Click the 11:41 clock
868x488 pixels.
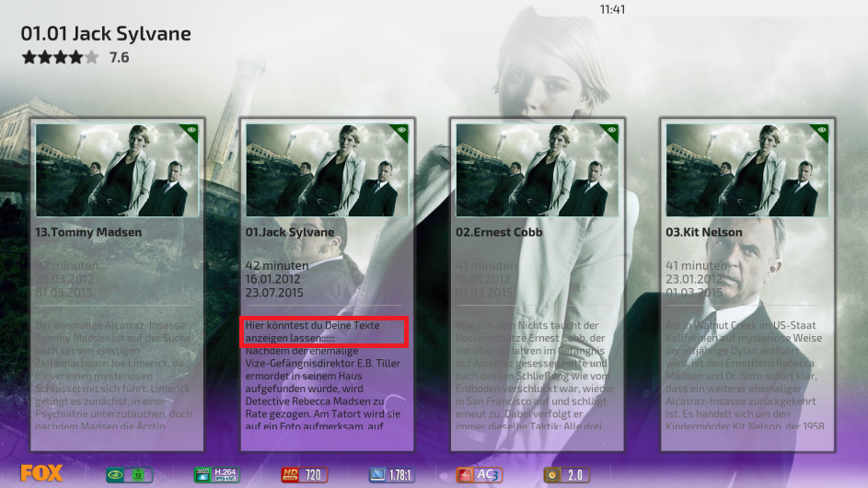coord(612,9)
